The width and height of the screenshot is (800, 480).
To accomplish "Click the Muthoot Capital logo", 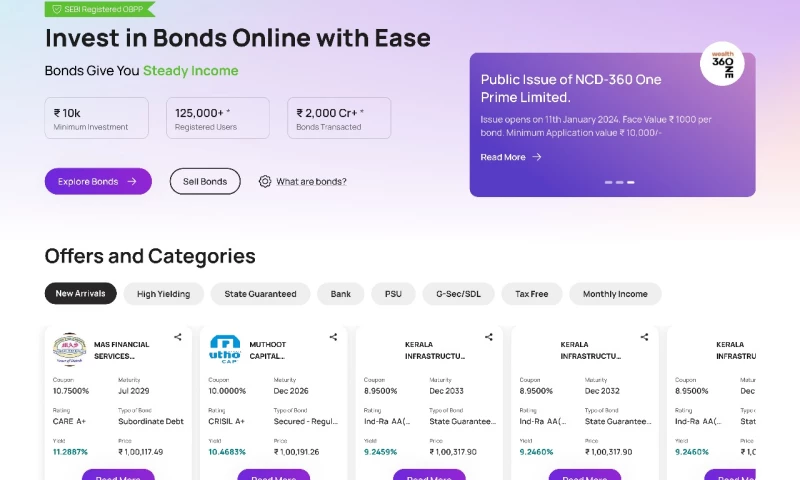I will 225,350.
